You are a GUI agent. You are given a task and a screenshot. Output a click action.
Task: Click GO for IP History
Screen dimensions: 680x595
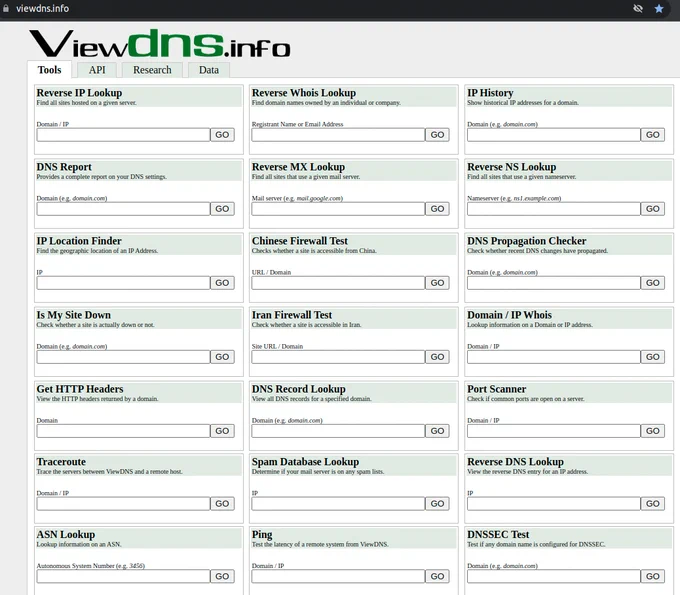coord(653,135)
